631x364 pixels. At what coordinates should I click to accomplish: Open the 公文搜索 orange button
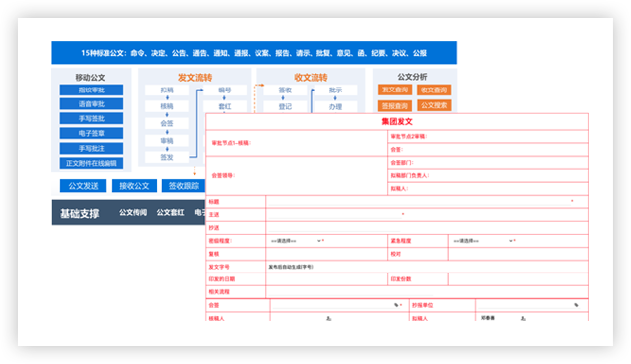pyautogui.click(x=434, y=105)
